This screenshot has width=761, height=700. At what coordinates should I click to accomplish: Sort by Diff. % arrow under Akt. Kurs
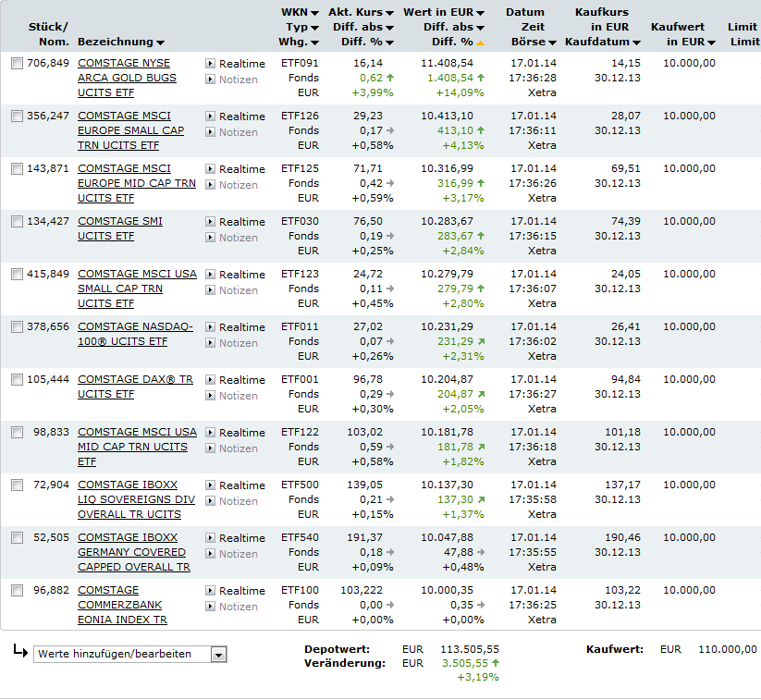coord(389,43)
